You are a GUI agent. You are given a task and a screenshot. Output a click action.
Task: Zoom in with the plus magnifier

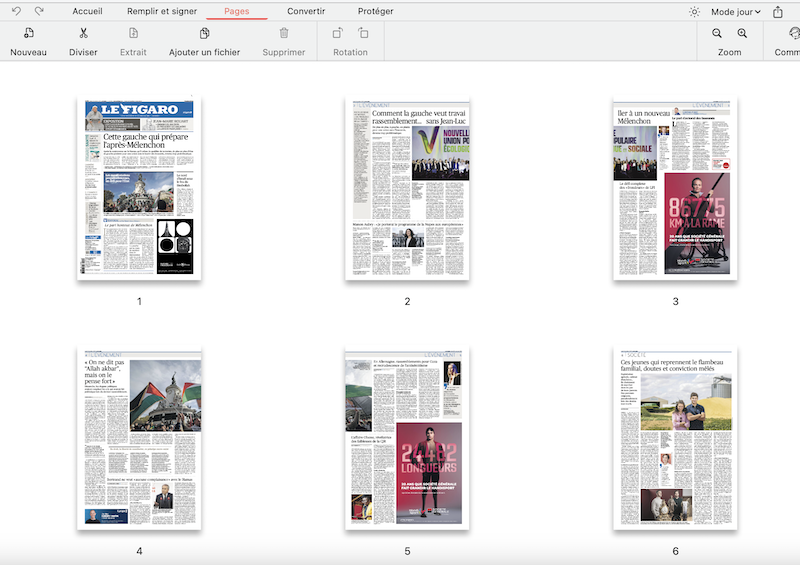point(742,34)
